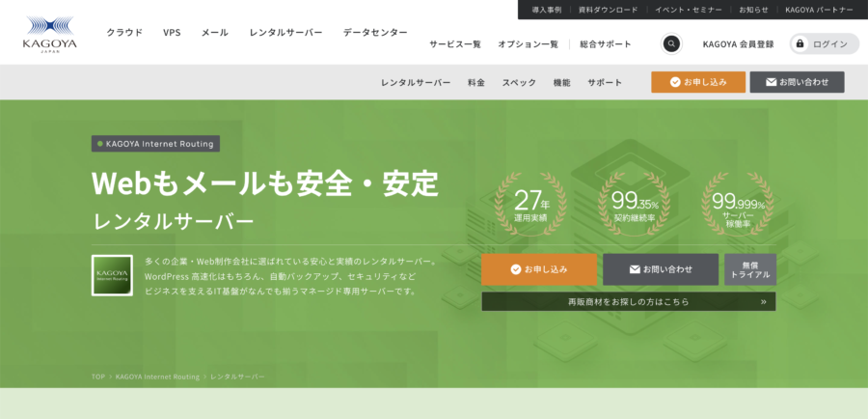Click the KAGOYA Internet Routing label badge
This screenshot has height=419, width=868.
(x=155, y=144)
